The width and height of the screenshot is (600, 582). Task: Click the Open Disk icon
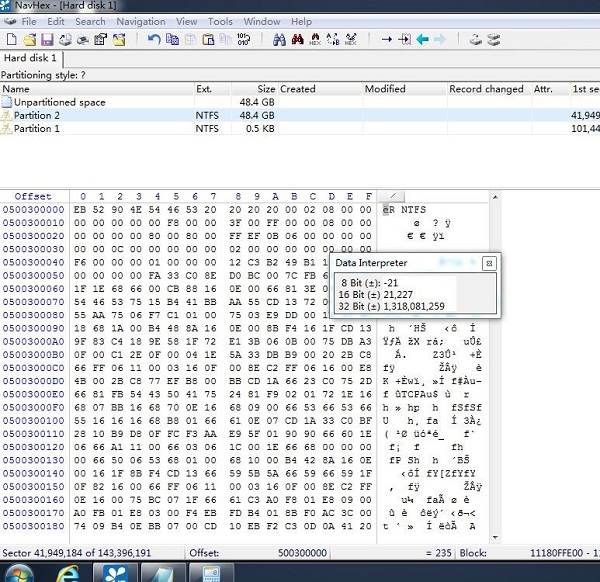tap(476, 39)
